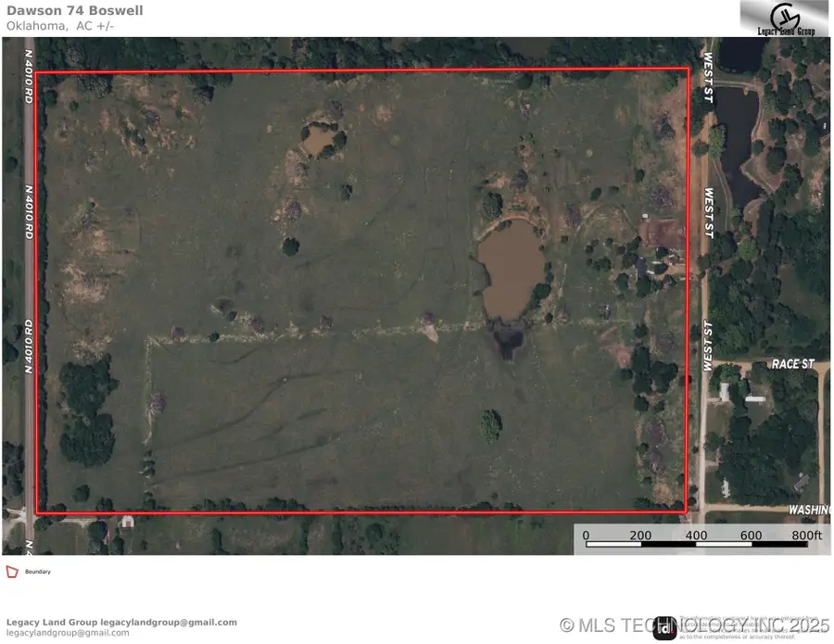Select the red Boundary legend icon
The width and height of the screenshot is (834, 644).
pos(11,572)
